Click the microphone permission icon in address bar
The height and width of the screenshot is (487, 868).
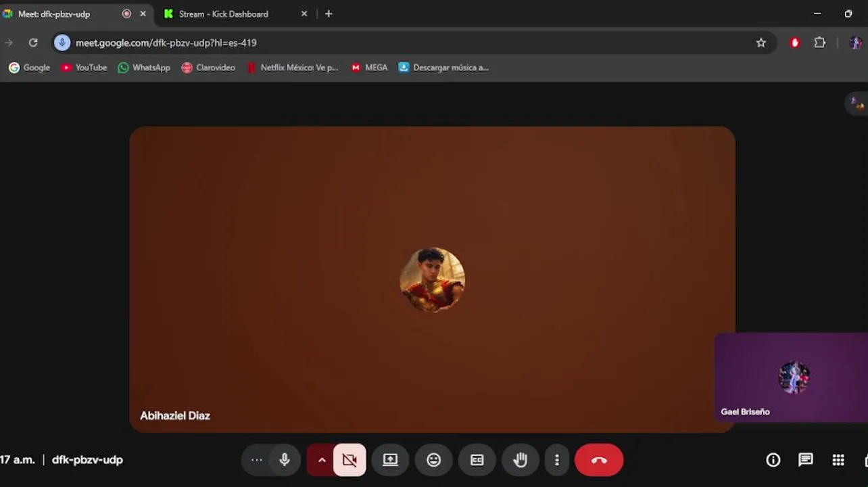click(62, 43)
